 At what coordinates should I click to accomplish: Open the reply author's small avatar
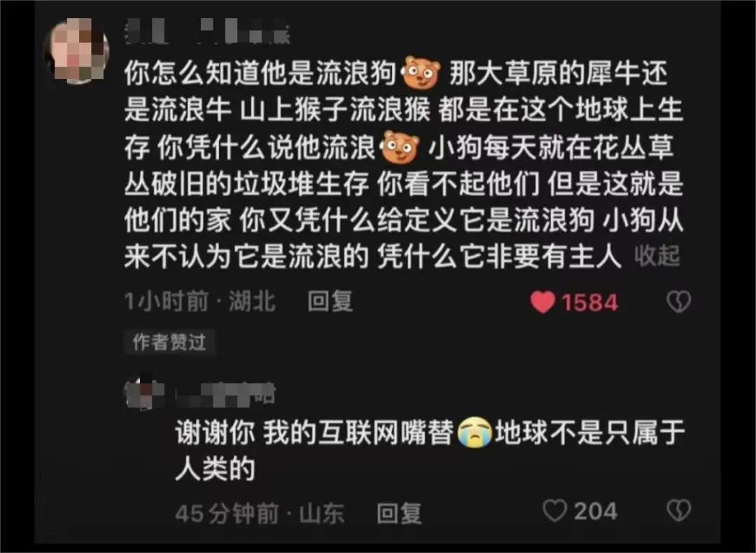[144, 393]
